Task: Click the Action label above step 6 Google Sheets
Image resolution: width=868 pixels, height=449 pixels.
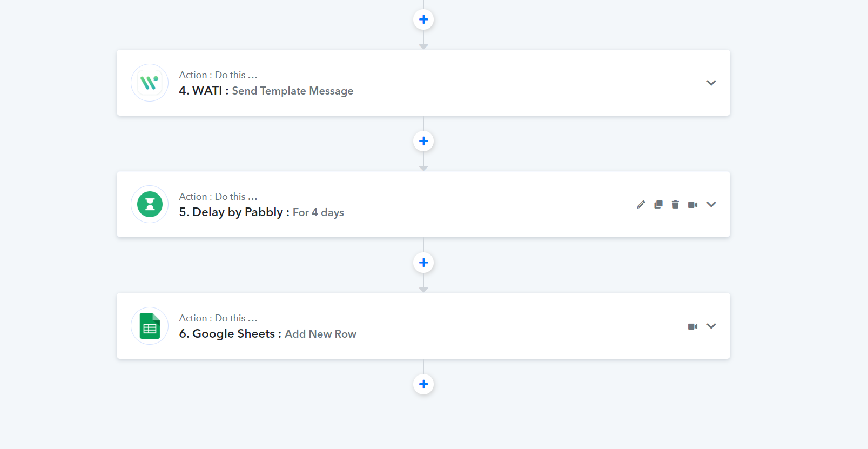Action: tap(218, 318)
